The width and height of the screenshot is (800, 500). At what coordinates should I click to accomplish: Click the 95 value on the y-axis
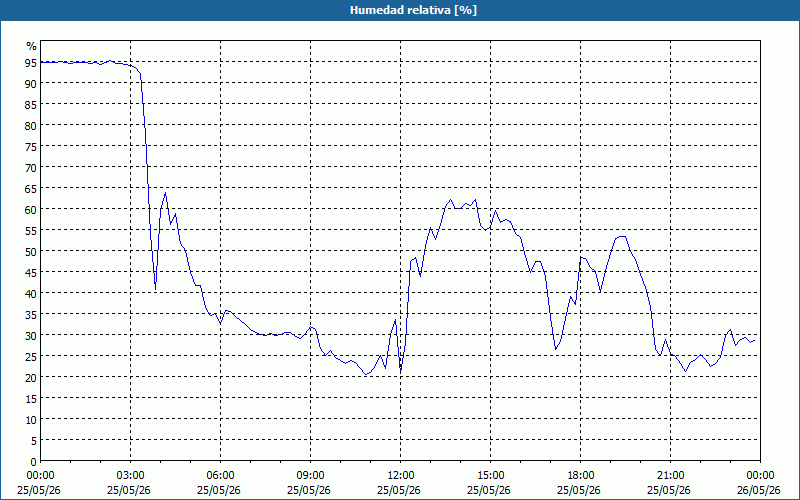[x=31, y=63]
